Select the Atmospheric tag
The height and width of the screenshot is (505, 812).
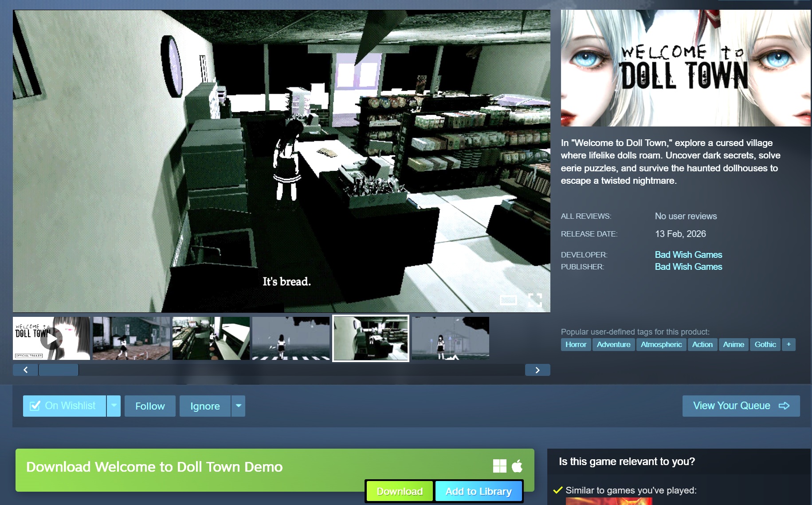pos(661,344)
